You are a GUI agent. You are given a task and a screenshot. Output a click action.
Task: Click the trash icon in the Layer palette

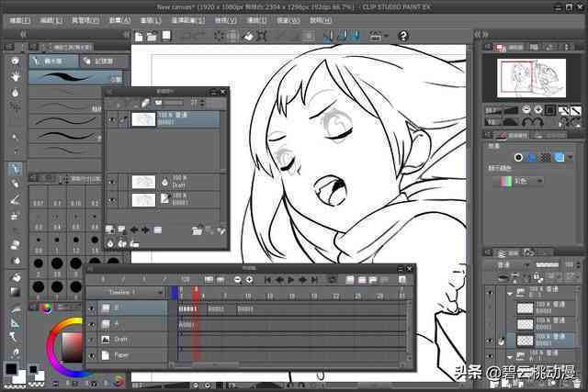point(576,384)
